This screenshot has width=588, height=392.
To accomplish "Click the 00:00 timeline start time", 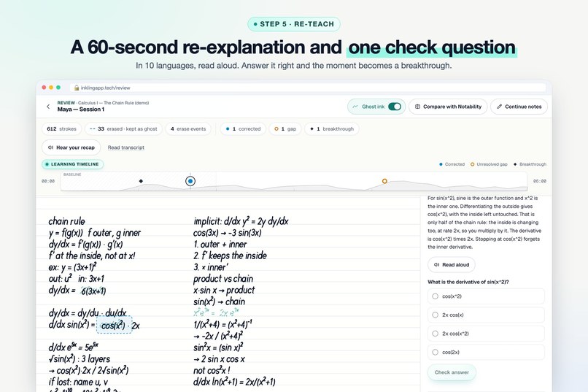I will pyautogui.click(x=48, y=181).
